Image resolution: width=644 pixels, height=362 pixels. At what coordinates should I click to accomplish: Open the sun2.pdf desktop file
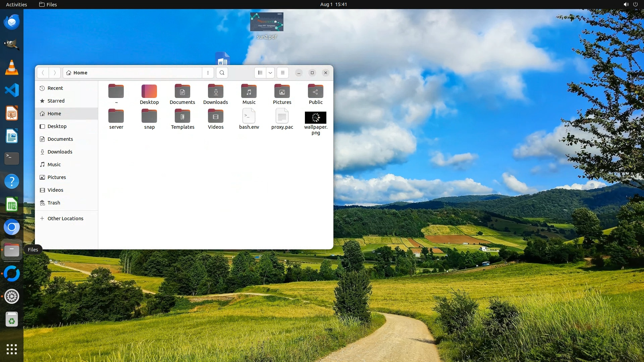pyautogui.click(x=267, y=22)
